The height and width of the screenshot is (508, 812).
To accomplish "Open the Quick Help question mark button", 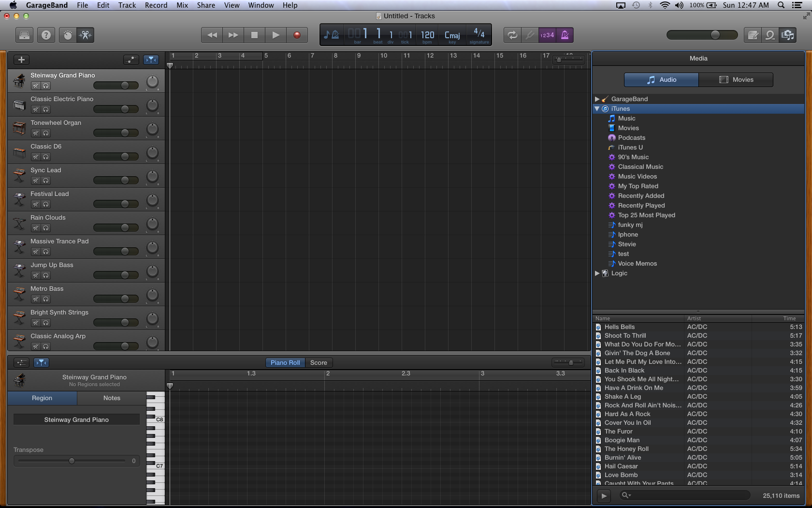I will pos(46,35).
